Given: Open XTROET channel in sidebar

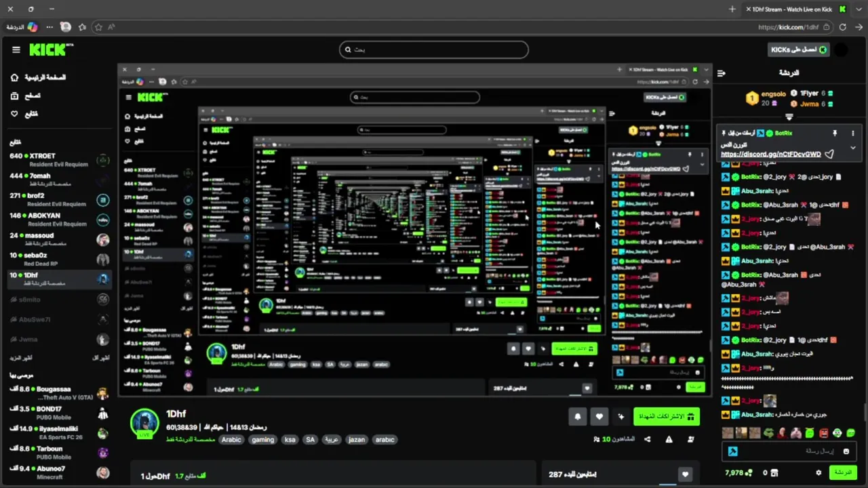Looking at the screenshot, I should click(59, 160).
